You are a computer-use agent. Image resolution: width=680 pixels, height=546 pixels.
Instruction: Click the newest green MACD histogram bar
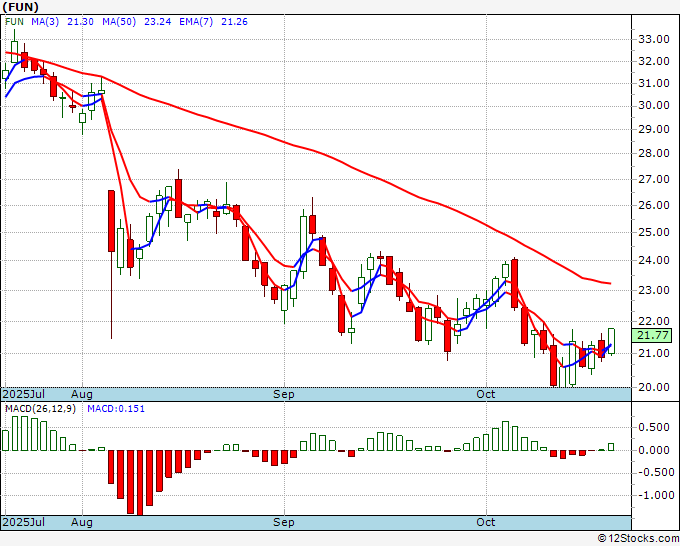[x=611, y=447]
